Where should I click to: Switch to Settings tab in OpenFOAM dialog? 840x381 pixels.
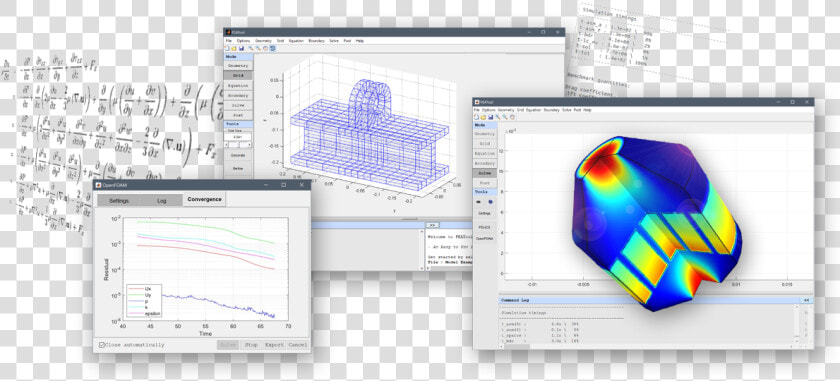coord(119,200)
